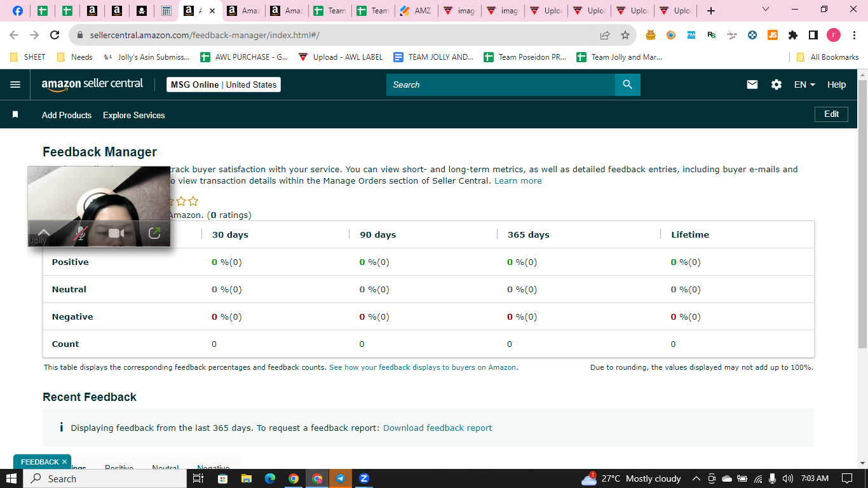Click the Seller Central search field

tap(501, 85)
